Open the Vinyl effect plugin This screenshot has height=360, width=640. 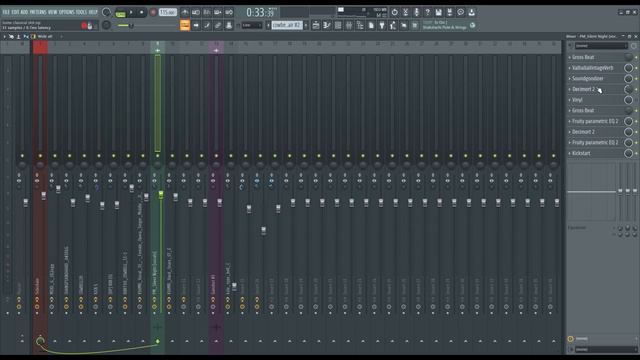[x=577, y=100]
